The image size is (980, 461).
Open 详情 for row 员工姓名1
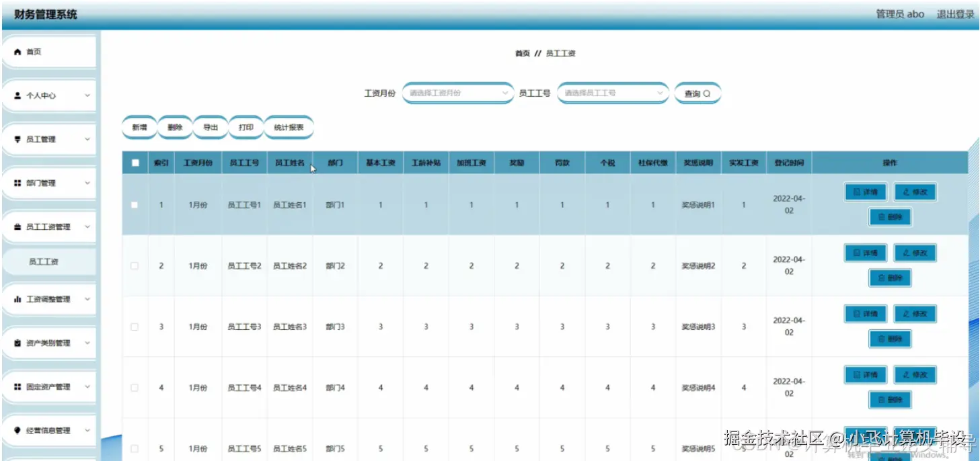866,192
